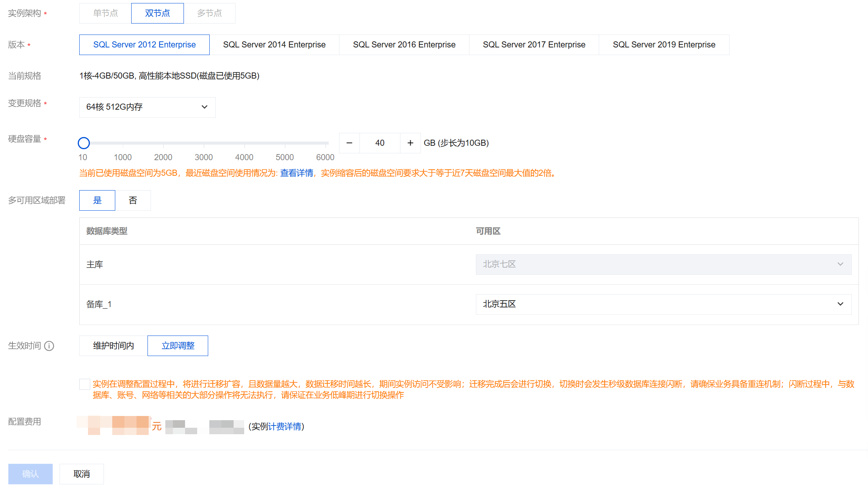Select SQL Server 2014 Enterprise version
The image size is (868, 490).
click(274, 45)
